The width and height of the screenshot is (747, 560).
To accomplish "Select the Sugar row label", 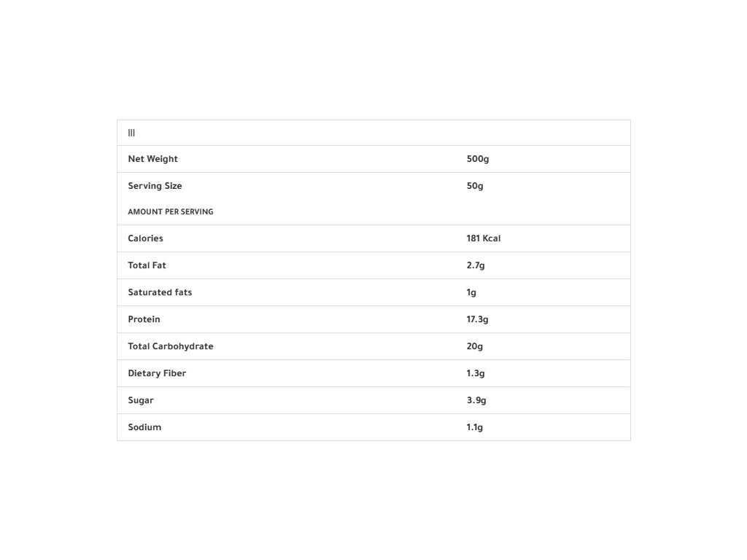I will click(141, 400).
